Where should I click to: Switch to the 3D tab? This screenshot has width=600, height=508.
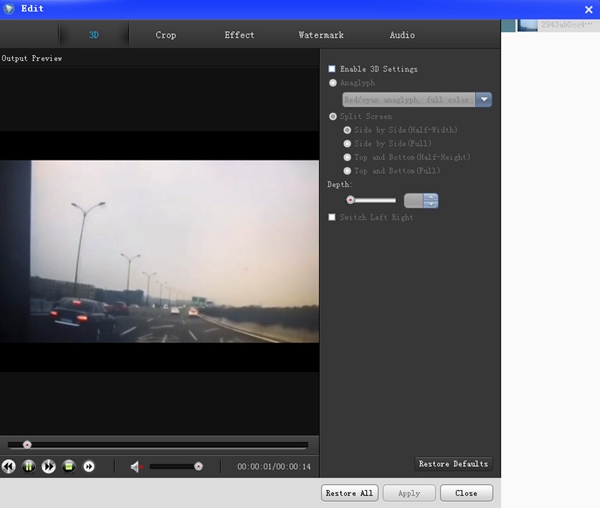pos(94,35)
